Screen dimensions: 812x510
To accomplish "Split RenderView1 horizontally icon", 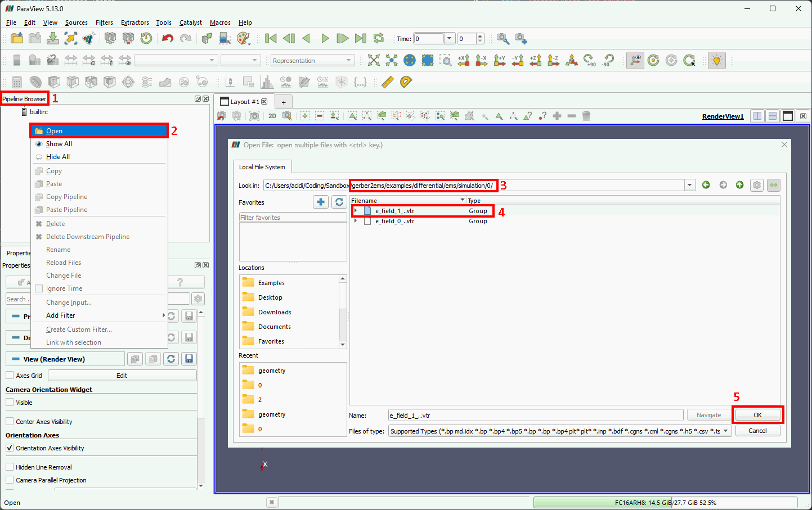I will click(x=757, y=116).
